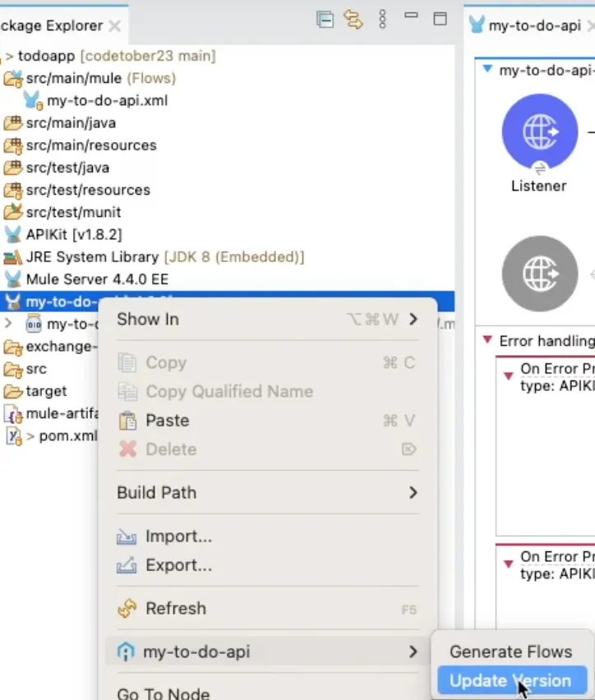Click the src/main/java folder icon
The width and height of the screenshot is (595, 700).
coord(13,122)
